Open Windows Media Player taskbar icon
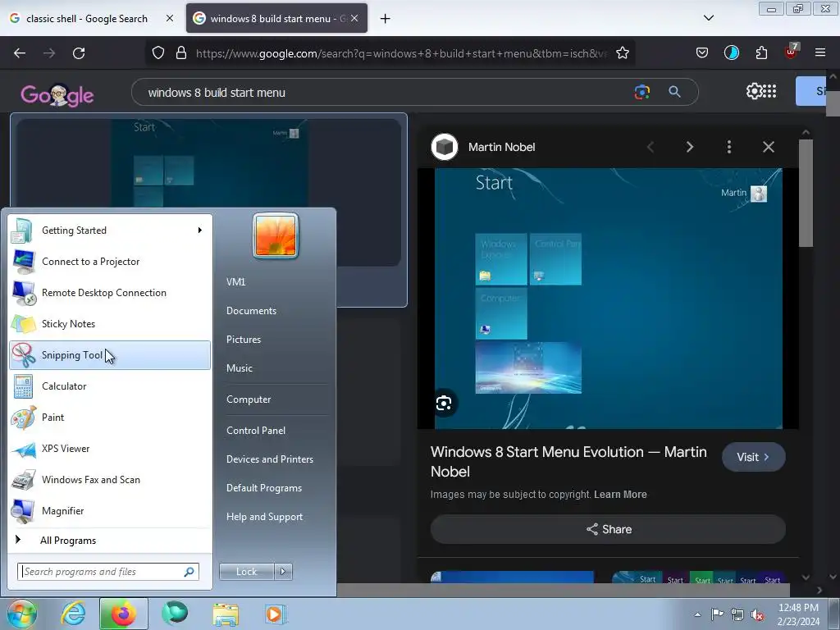 [x=276, y=614]
